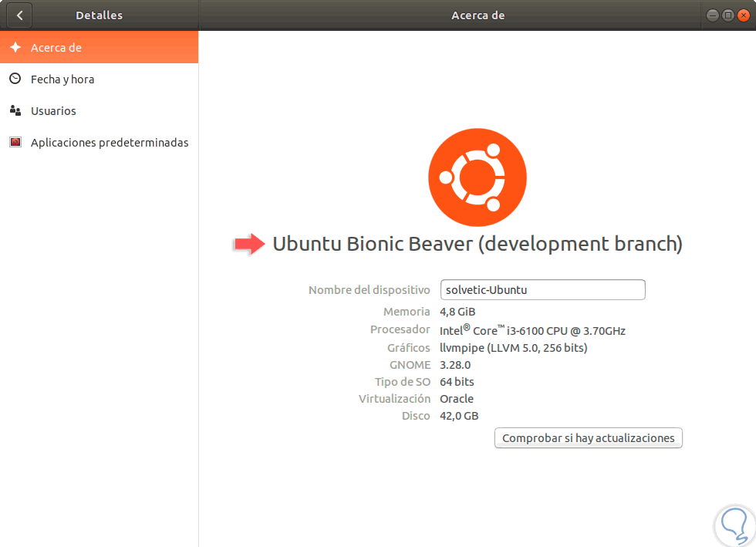This screenshot has width=756, height=547.
Task: Click the Procesador label
Action: click(x=400, y=329)
